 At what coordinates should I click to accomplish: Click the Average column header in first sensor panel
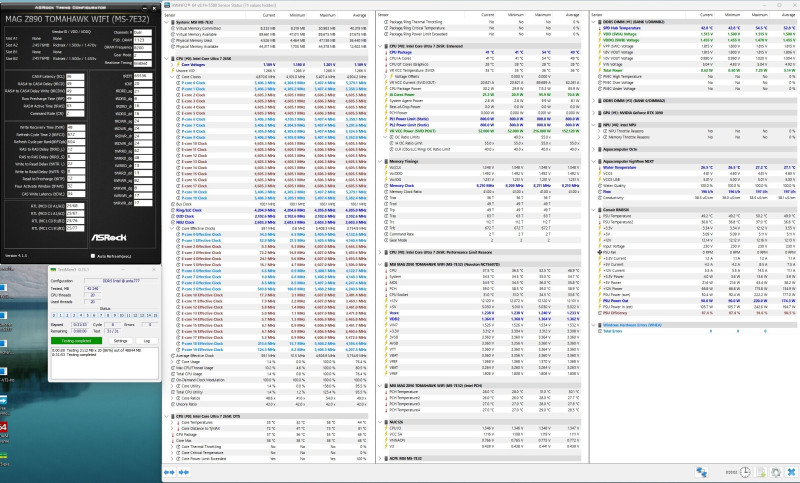point(359,15)
